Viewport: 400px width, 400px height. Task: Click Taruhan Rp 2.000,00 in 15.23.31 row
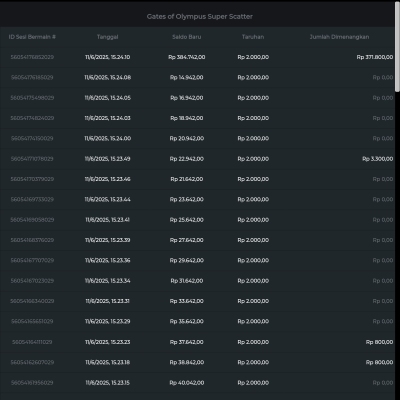(253, 301)
